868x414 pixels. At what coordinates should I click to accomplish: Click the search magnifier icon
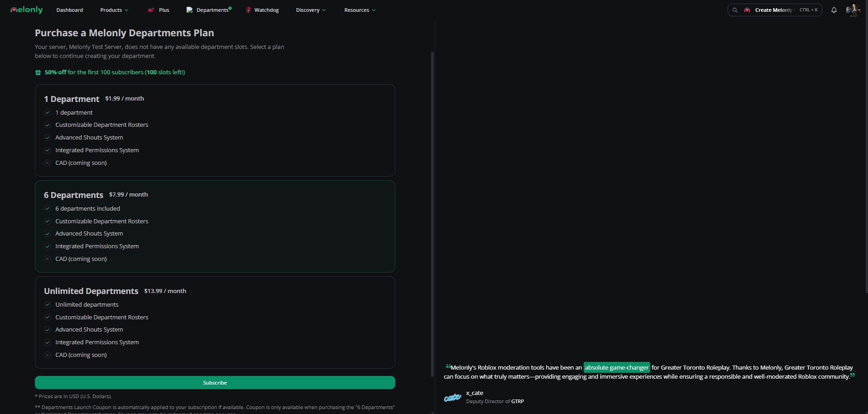click(x=735, y=10)
